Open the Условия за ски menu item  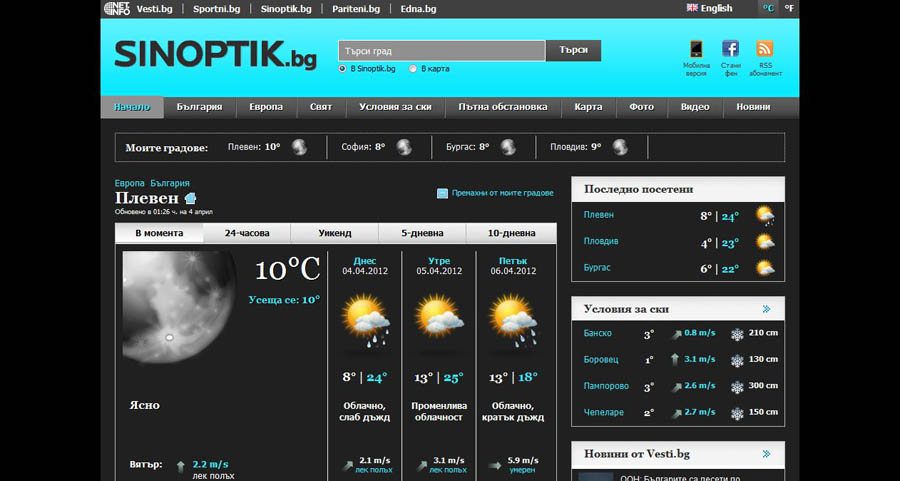coord(395,107)
